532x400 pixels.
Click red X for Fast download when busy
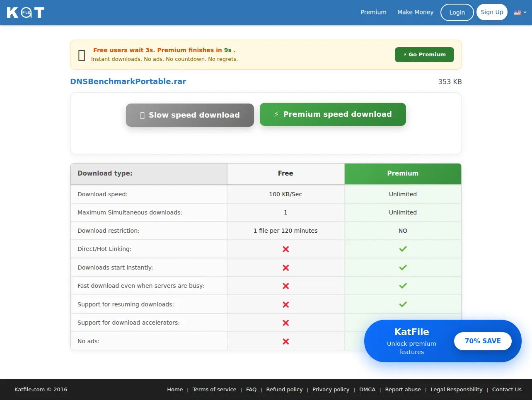pyautogui.click(x=285, y=286)
